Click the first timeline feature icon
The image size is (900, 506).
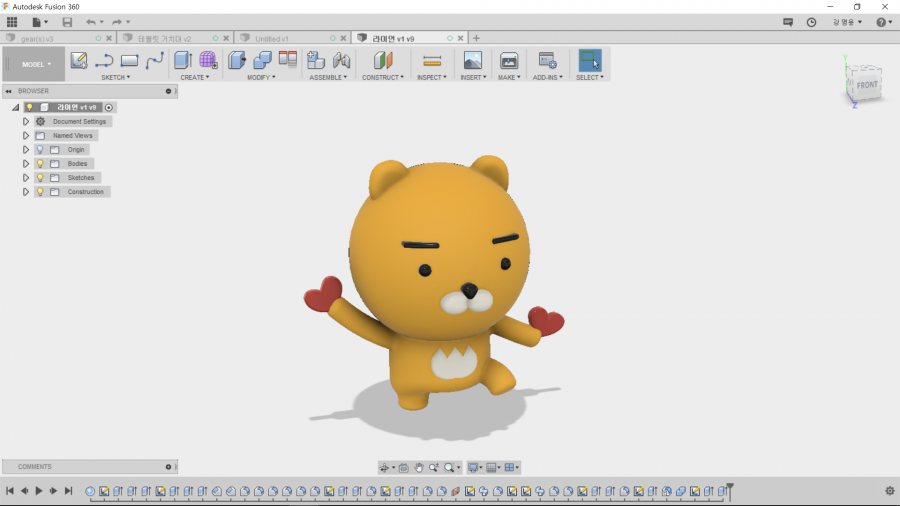point(90,491)
